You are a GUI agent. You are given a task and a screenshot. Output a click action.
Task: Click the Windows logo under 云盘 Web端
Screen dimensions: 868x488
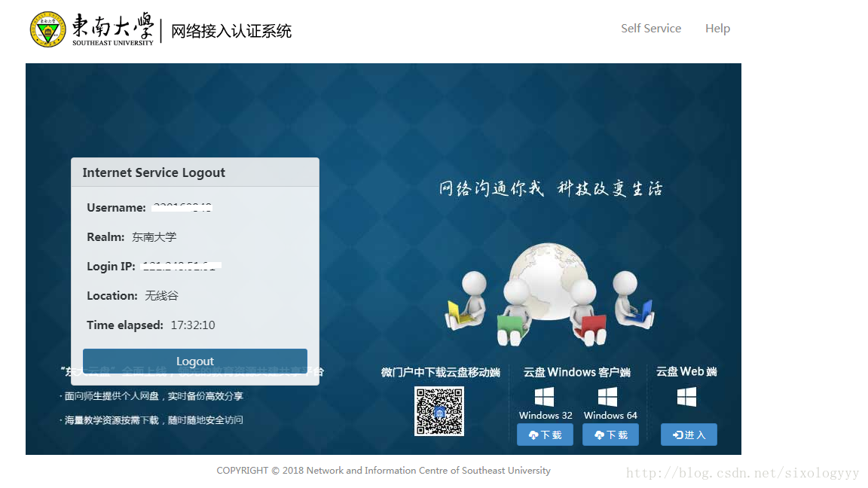[687, 397]
